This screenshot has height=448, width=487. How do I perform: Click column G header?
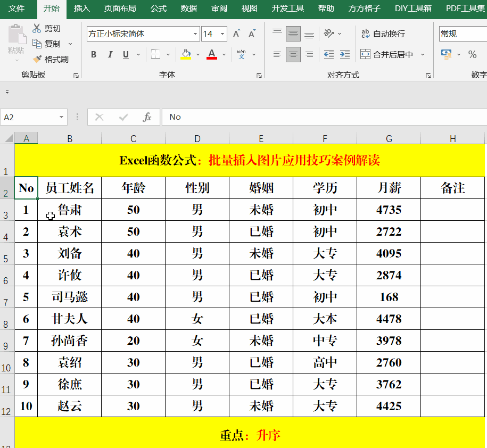[x=389, y=138]
